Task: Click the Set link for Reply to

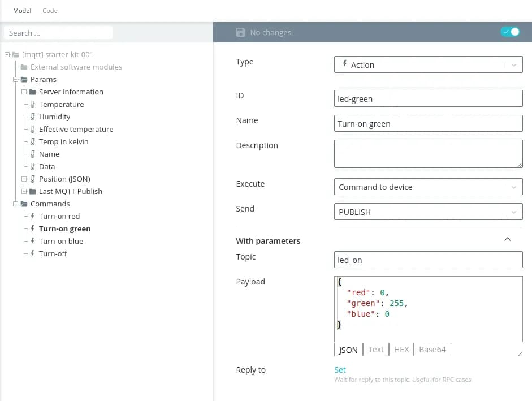Action: pyautogui.click(x=340, y=370)
